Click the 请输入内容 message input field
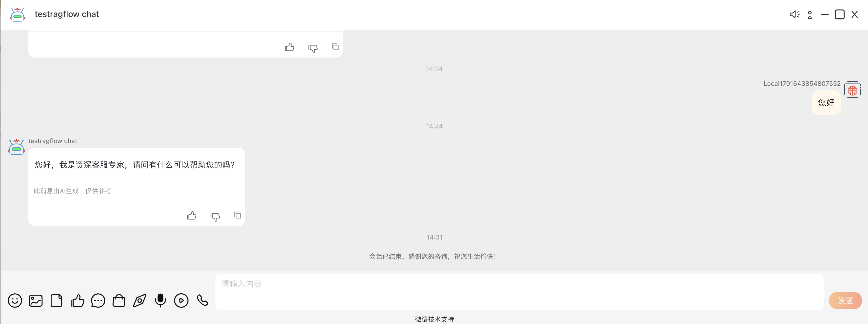The width and height of the screenshot is (868, 324). pyautogui.click(x=519, y=292)
